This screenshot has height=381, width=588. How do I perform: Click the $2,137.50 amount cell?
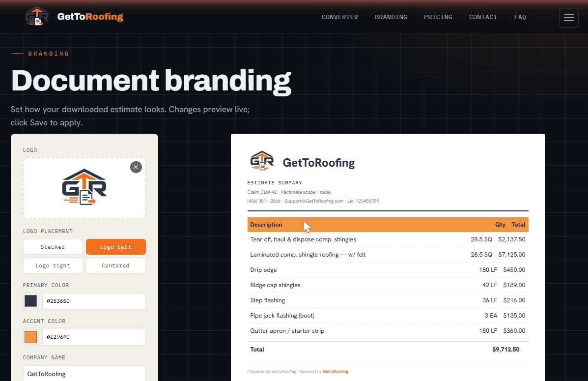coord(511,239)
